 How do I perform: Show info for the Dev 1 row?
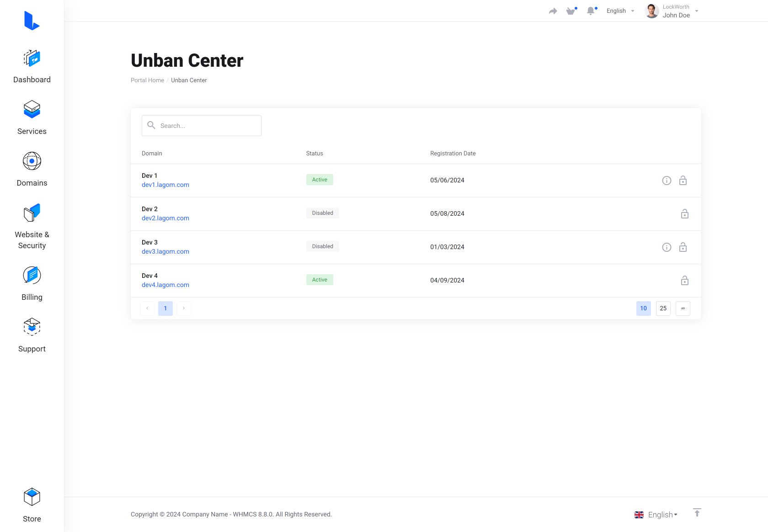click(667, 181)
